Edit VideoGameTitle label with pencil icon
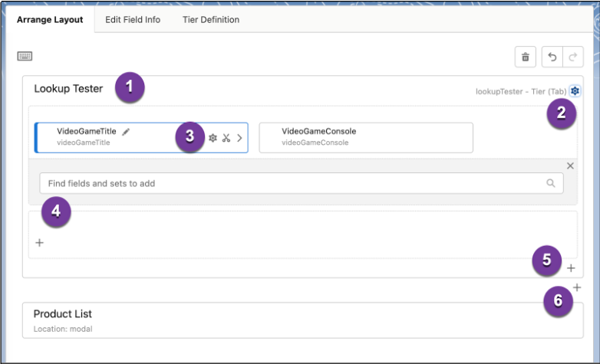 coord(126,132)
